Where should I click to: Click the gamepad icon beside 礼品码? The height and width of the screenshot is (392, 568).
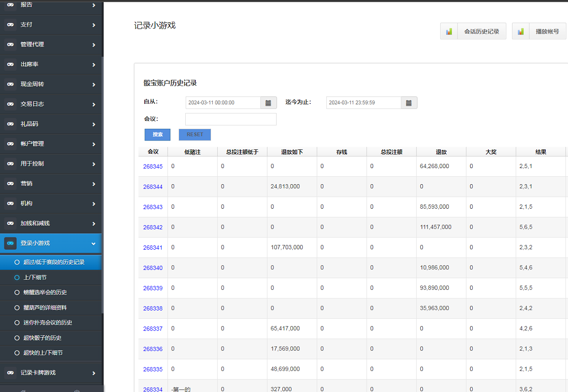(x=10, y=124)
